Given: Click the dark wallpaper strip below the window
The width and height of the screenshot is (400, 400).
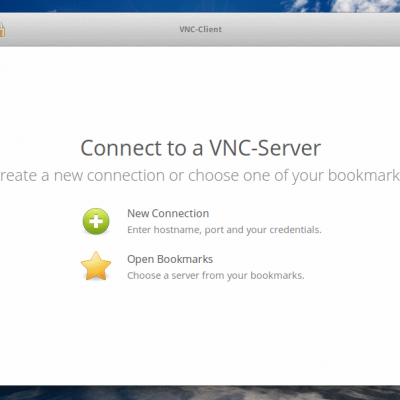Looking at the screenshot, I should [200, 393].
